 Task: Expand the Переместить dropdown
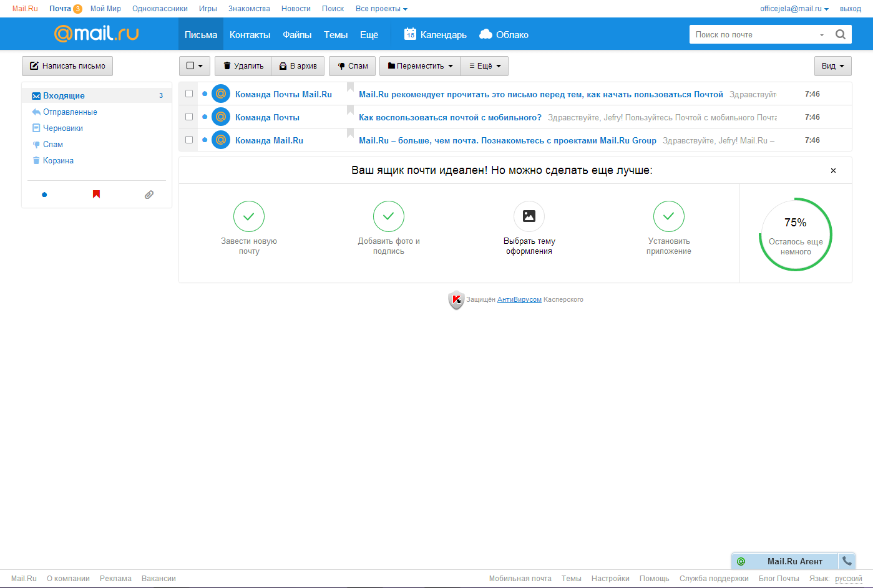point(420,66)
